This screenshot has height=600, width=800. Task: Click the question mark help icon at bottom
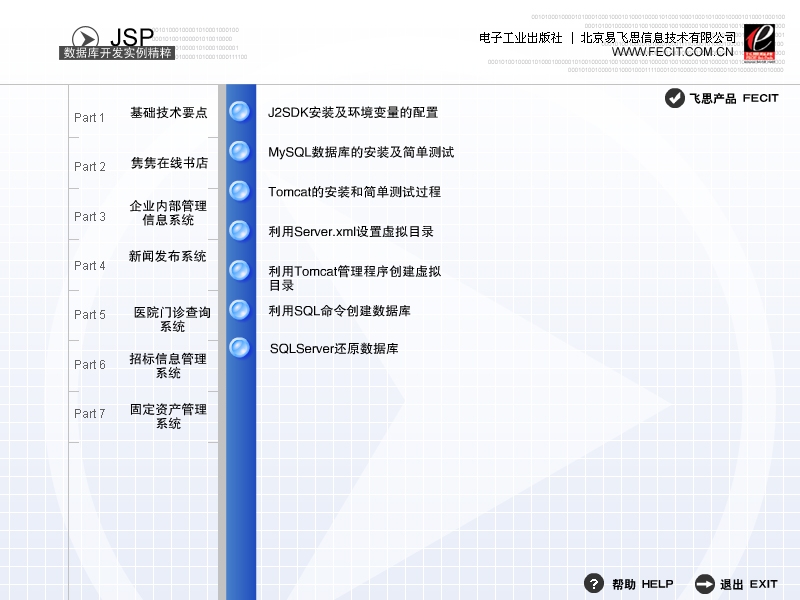pos(594,584)
